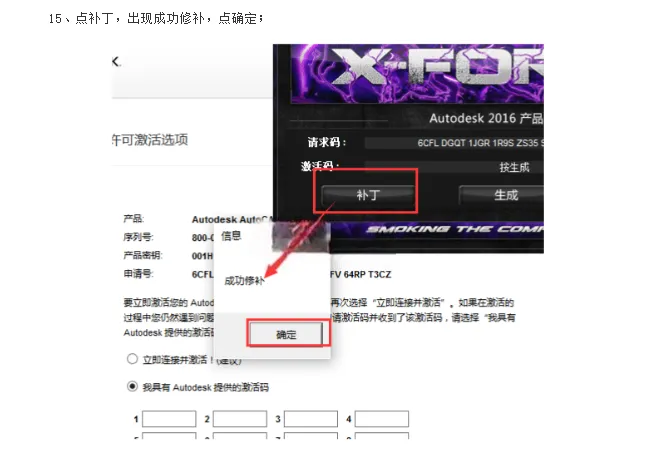Screen dimensions: 652x456
Task: Select the 立即连接并激活 radio option
Action: tap(132, 359)
